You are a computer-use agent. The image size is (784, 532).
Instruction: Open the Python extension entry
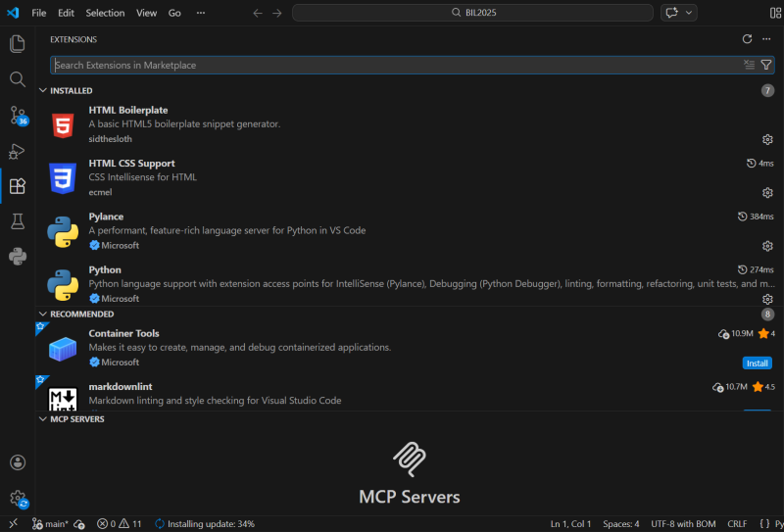(410, 283)
